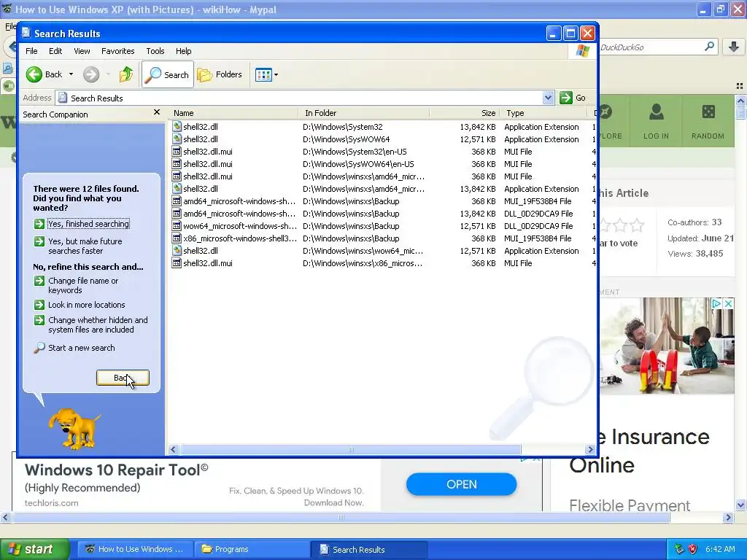Click the animated search dog Rover

74,427
